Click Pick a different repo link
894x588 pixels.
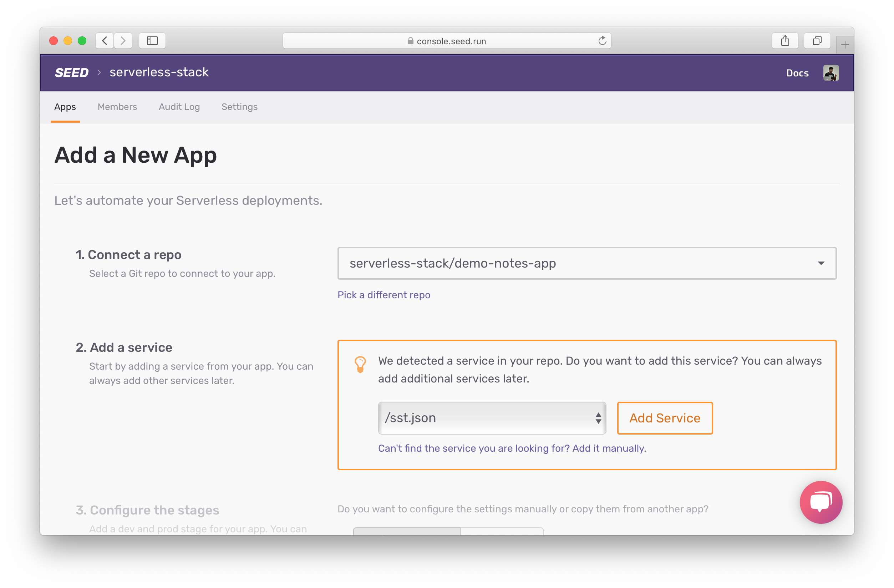(383, 295)
